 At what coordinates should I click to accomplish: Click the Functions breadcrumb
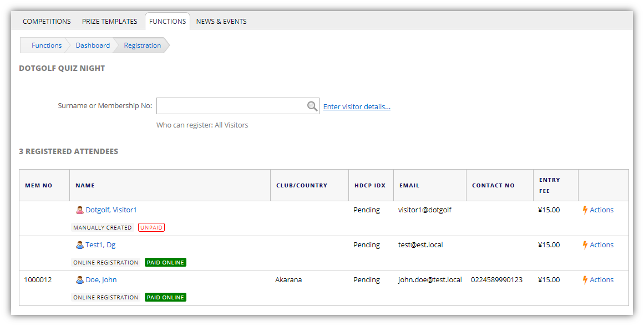[47, 45]
